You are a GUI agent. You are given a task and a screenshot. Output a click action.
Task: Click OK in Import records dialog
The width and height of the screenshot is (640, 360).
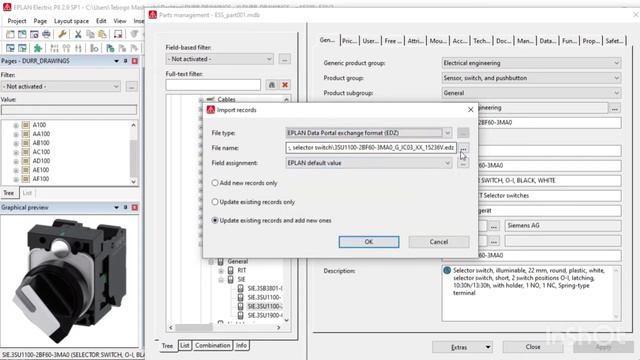click(x=369, y=242)
